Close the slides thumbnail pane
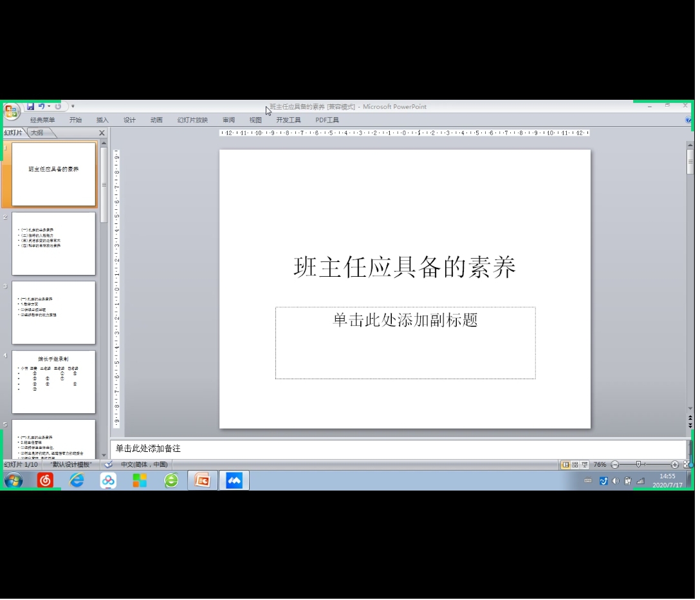Image resolution: width=700 pixels, height=600 pixels. pyautogui.click(x=102, y=133)
